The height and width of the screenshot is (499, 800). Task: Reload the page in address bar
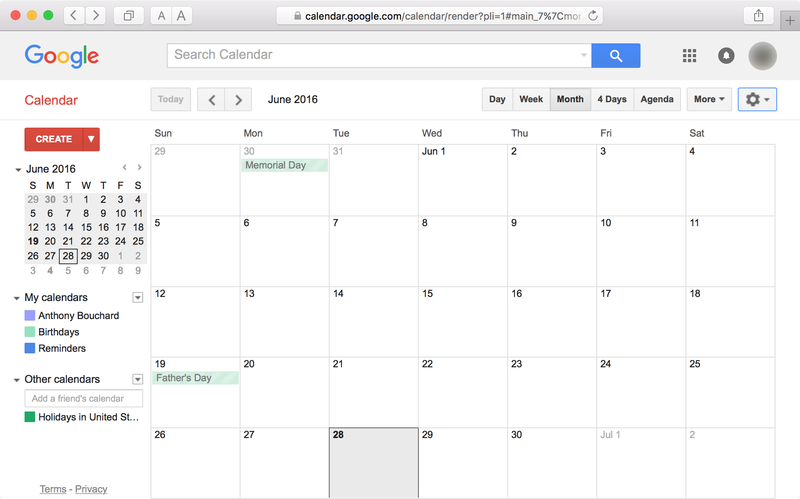point(592,16)
